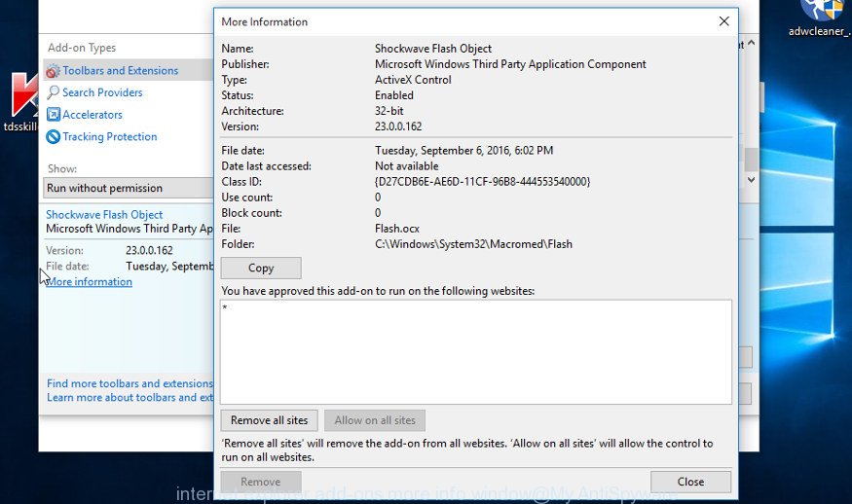Viewport: 852px width, 504px height.
Task: Click the 32-bit architecture value
Action: tap(389, 111)
